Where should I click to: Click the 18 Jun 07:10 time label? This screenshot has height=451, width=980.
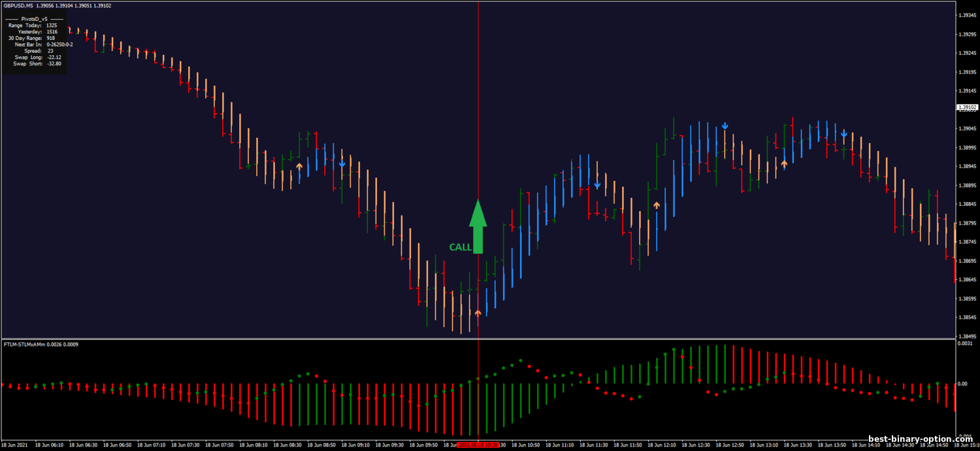pos(151,444)
